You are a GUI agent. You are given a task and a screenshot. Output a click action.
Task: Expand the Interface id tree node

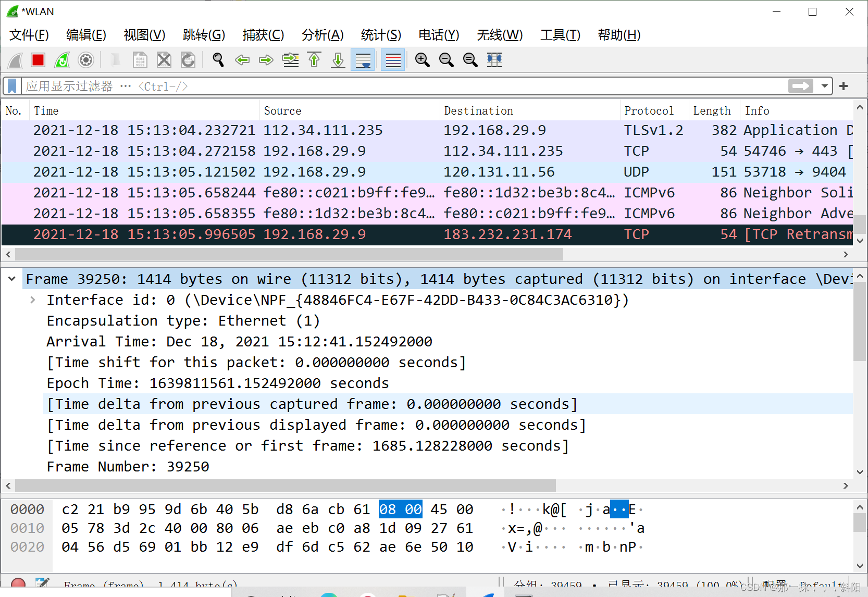(x=33, y=300)
